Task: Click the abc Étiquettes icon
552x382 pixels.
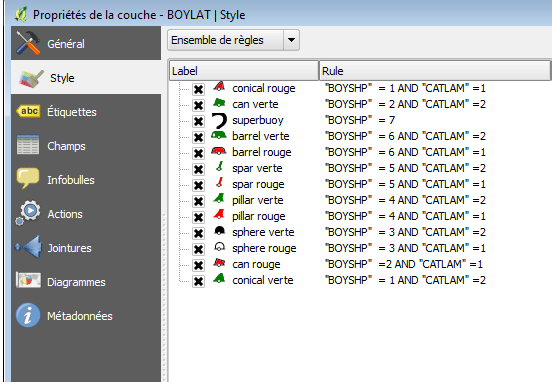Action: pos(28,111)
